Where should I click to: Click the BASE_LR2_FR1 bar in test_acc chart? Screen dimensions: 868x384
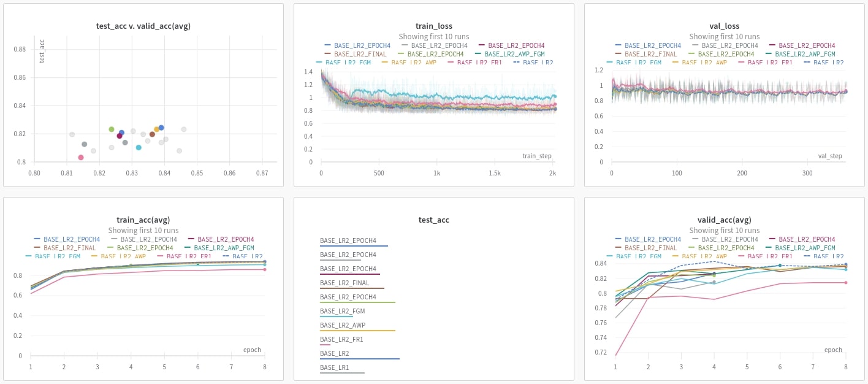point(325,345)
